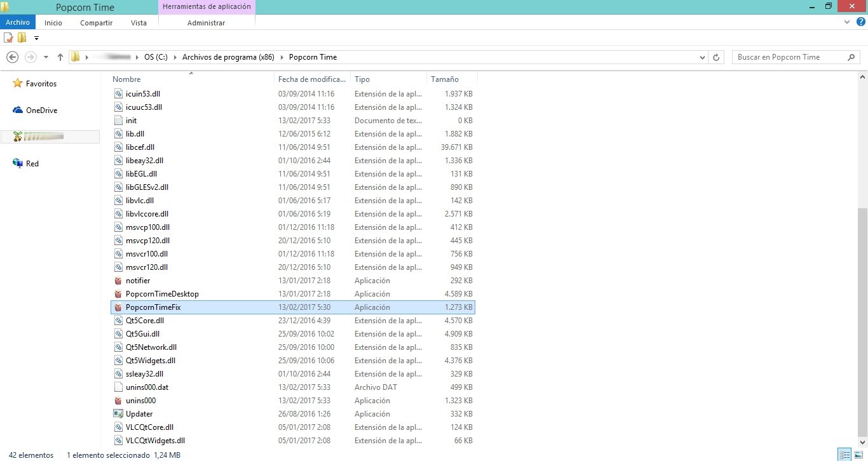This screenshot has width=868, height=461.
Task: Click the libvlc.dll file icon
Action: [x=118, y=201]
